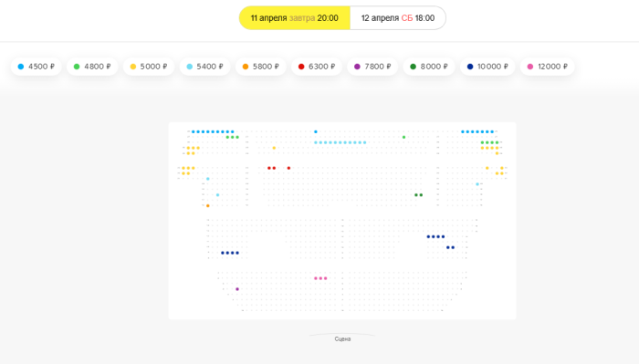This screenshot has height=364, width=639.
Task: Switch to 12 апреля СБ 18:00 tab
Action: pos(398,18)
